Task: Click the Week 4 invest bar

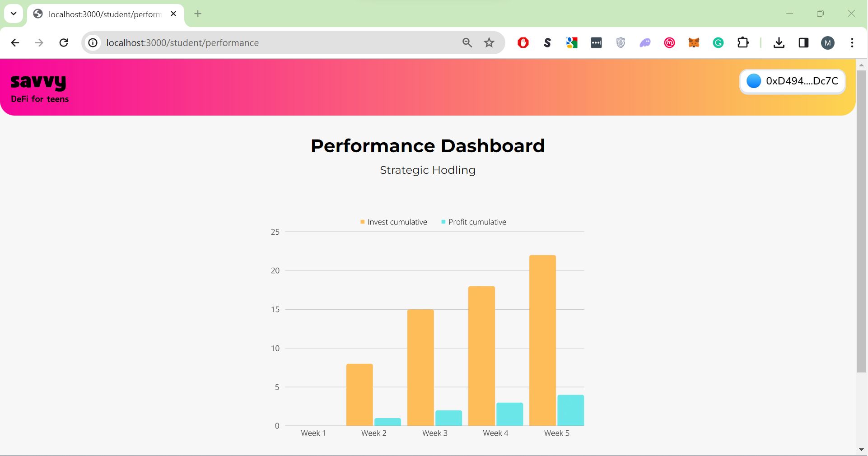Action: point(481,356)
